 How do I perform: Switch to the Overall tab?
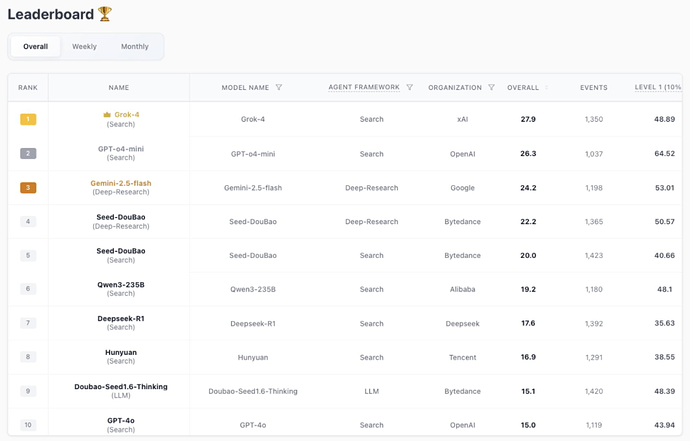[x=35, y=47]
